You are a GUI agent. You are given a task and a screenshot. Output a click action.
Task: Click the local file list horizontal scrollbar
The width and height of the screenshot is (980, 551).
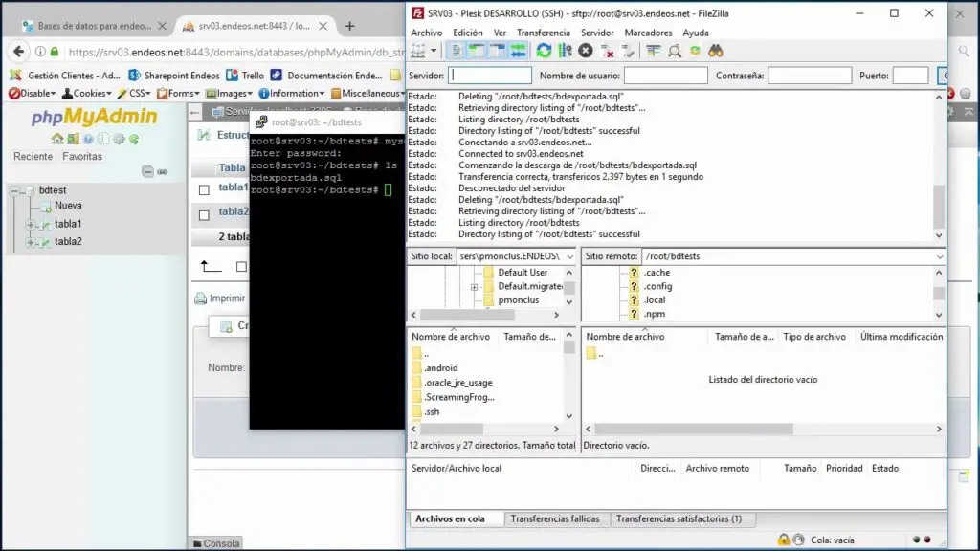pyautogui.click(x=452, y=430)
